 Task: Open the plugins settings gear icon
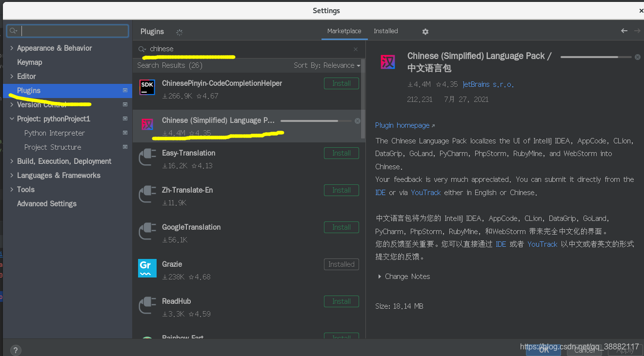coord(425,31)
